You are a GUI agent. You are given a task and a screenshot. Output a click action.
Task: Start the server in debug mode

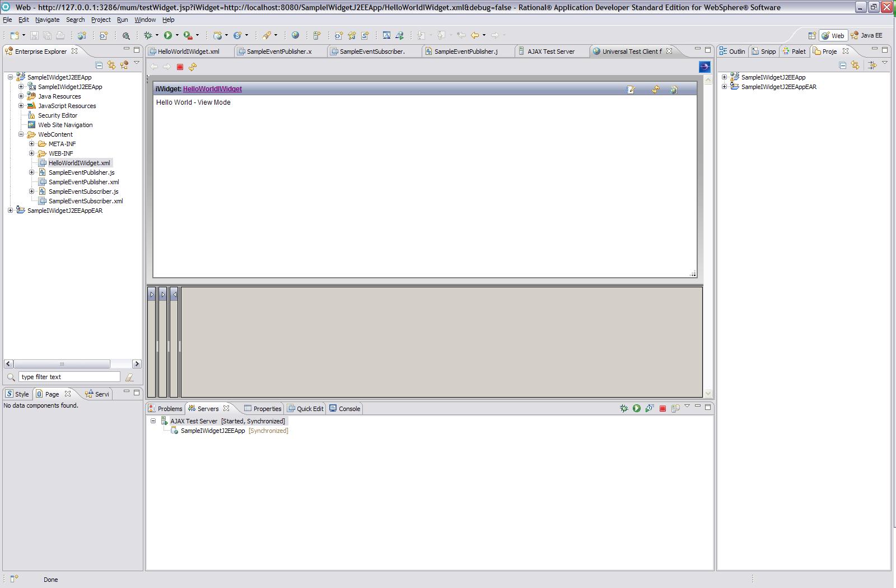tap(624, 408)
